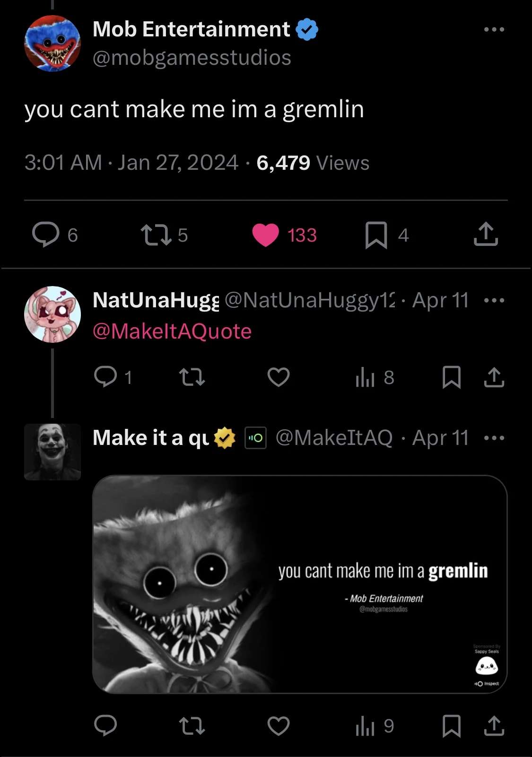Like the Make it a quote reply
This screenshot has height=757, width=532.
point(279,726)
